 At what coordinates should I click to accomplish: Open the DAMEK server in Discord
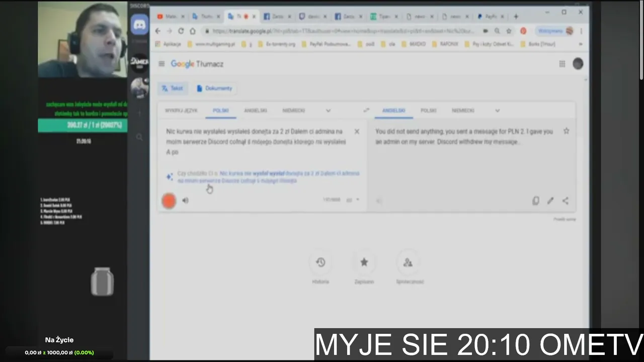(139, 62)
